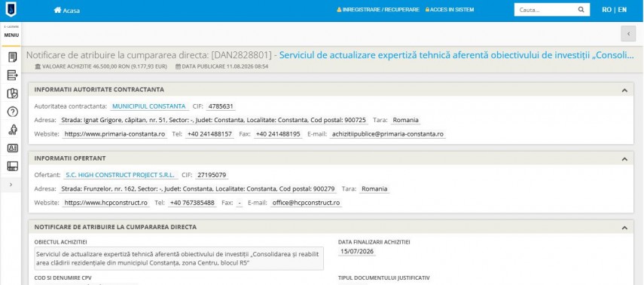Open the document list sidebar icon
The height and width of the screenshot is (285, 644).
click(x=12, y=57)
